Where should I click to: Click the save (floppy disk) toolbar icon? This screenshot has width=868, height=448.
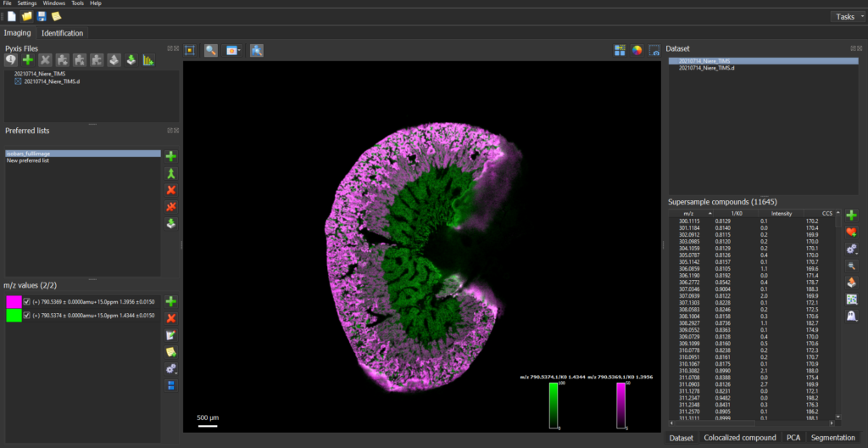pyautogui.click(x=42, y=16)
